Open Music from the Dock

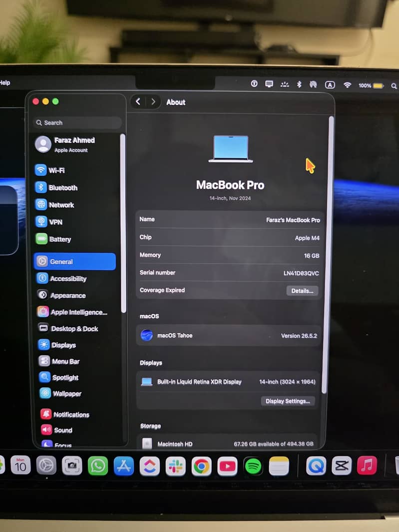click(367, 465)
